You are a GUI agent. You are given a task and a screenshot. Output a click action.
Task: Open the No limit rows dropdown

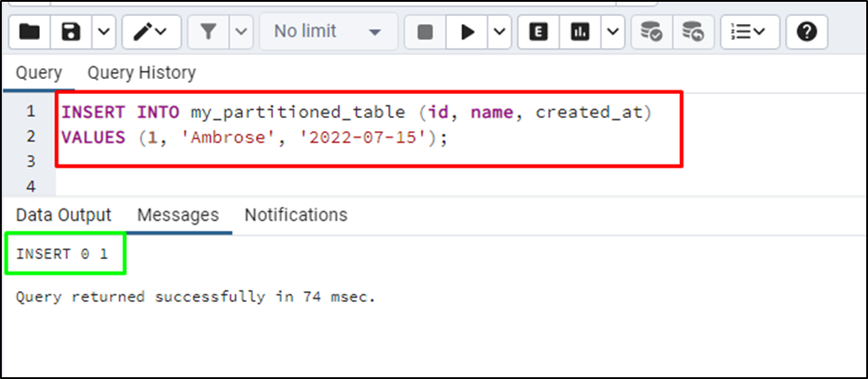[x=329, y=32]
